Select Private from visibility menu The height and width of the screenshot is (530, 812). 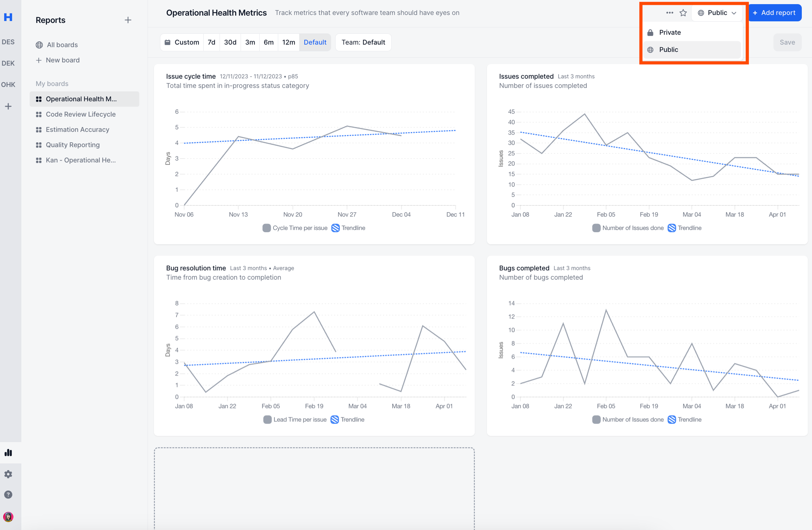tap(670, 32)
